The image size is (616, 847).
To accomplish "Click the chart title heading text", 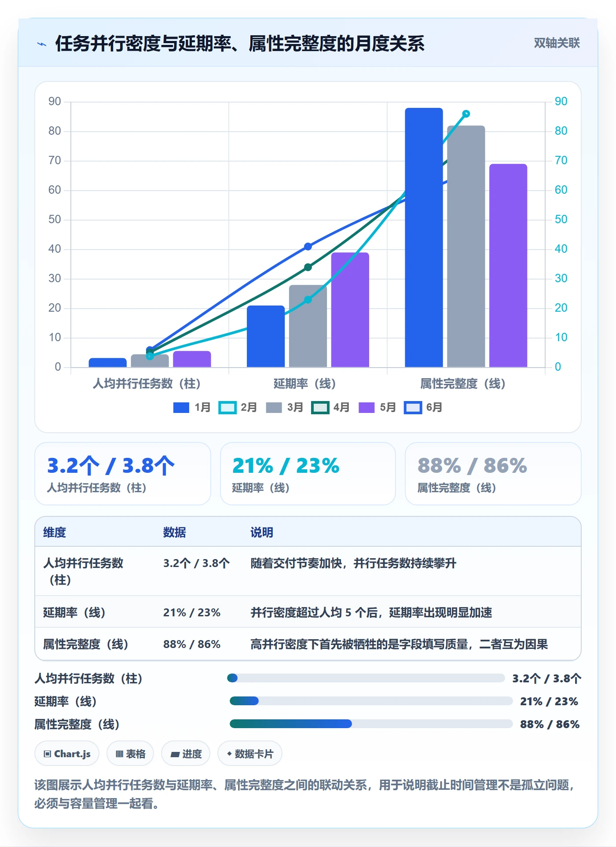I will click(x=240, y=44).
